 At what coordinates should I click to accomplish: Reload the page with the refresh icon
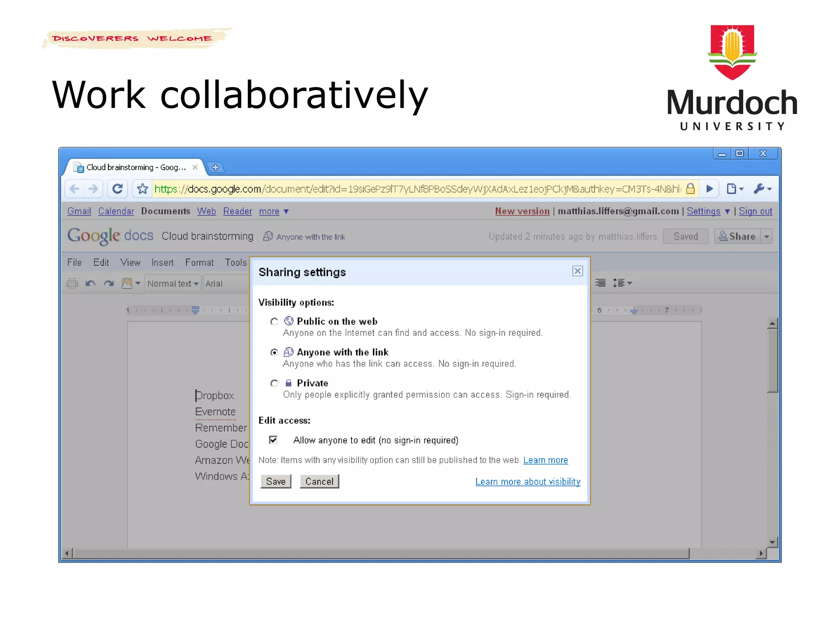117,189
